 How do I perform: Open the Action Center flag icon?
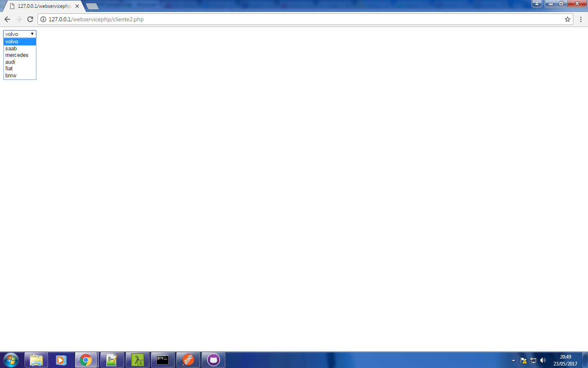click(x=523, y=360)
